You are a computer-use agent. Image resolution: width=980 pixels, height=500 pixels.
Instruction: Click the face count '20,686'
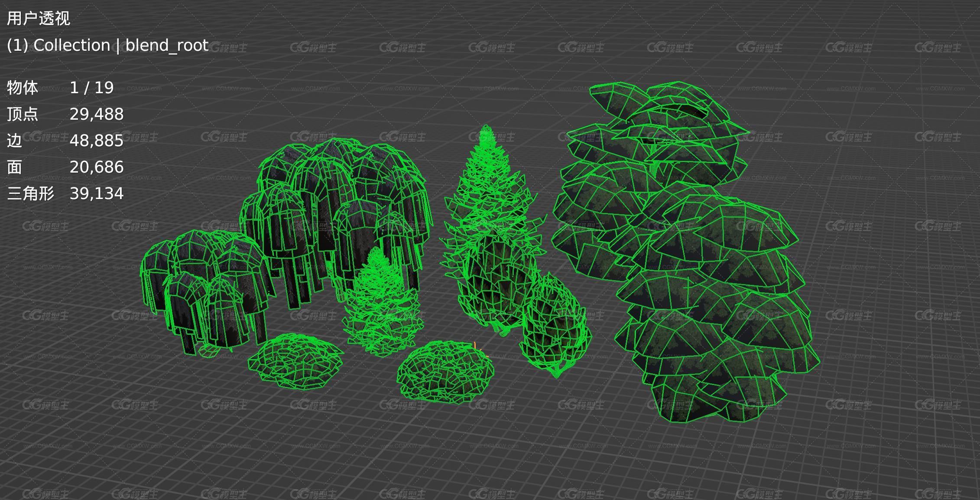[97, 167]
